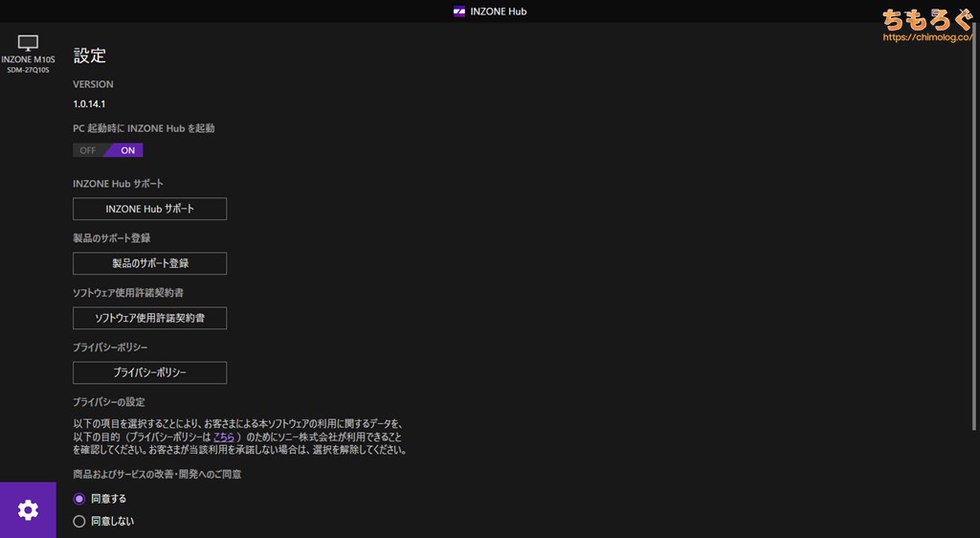Click the vertical scrollbar on the right
The image size is (980, 538).
tap(974, 228)
